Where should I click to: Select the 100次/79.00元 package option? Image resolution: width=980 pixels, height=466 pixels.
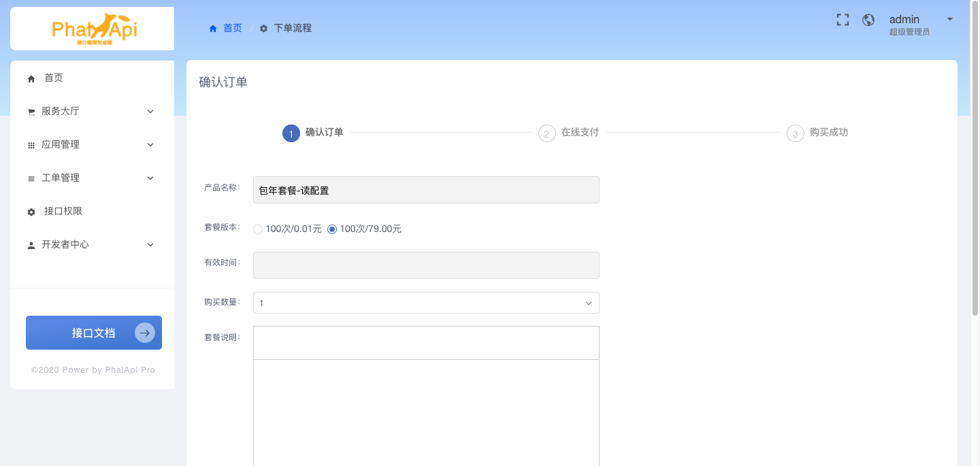pos(332,229)
